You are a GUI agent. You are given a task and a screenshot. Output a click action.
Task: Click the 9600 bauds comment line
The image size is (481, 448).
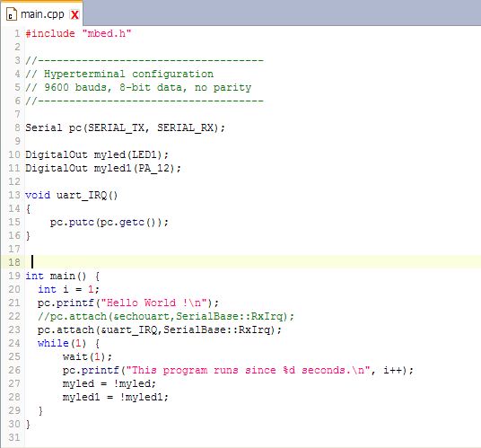pos(138,87)
